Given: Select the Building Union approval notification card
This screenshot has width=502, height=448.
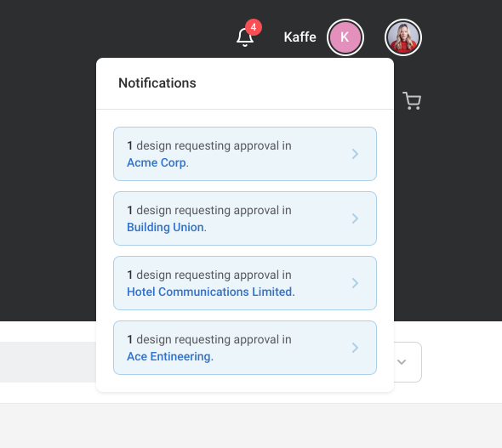Looking at the screenshot, I should click(245, 218).
